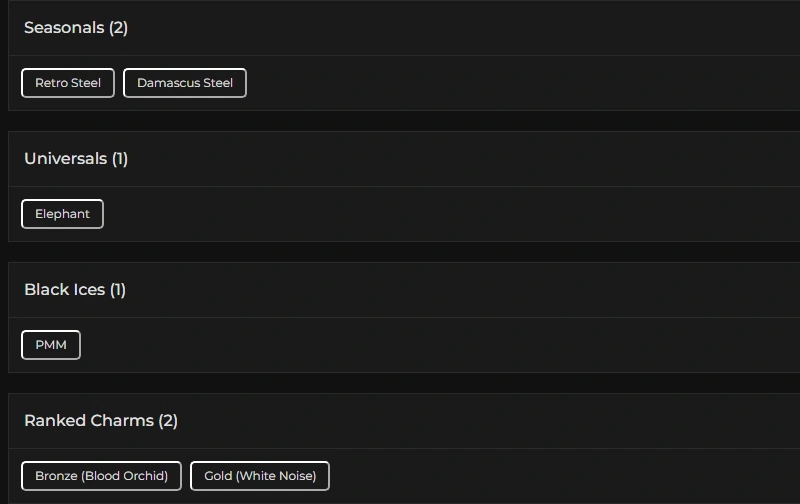This screenshot has width=800, height=504.
Task: Toggle the Black Ices (1) section
Action: (400, 290)
